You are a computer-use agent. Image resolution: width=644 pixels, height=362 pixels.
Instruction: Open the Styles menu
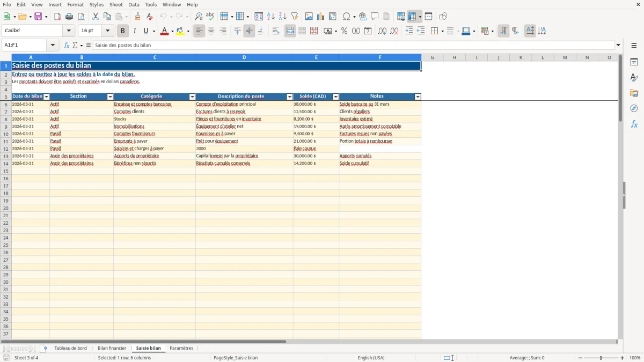pyautogui.click(x=97, y=4)
